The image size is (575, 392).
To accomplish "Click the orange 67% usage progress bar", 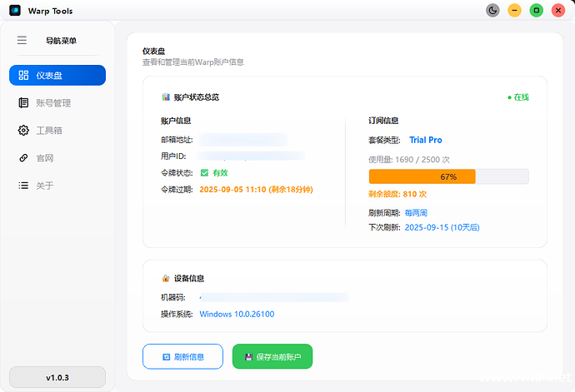I will click(x=422, y=176).
